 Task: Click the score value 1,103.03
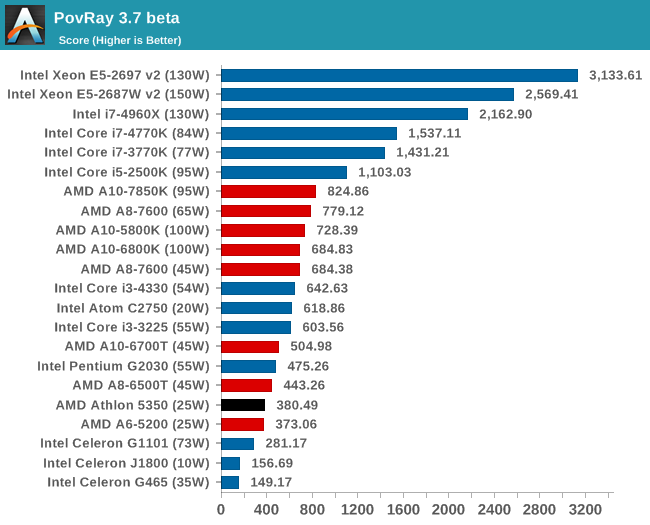click(385, 172)
